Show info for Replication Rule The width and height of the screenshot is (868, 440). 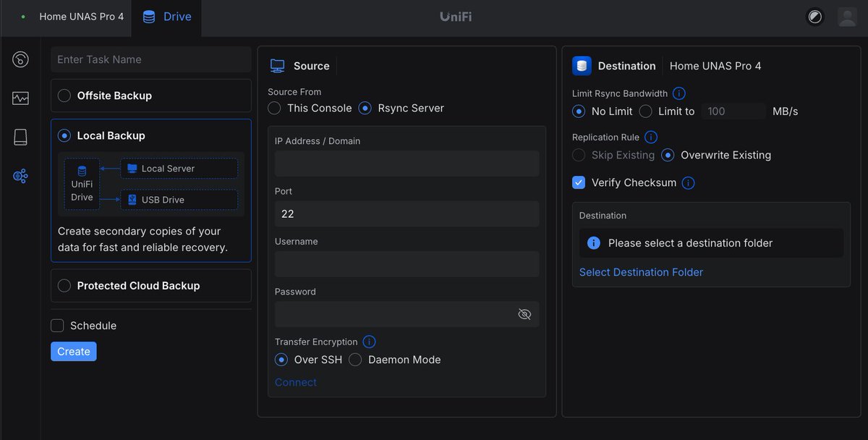pos(650,137)
